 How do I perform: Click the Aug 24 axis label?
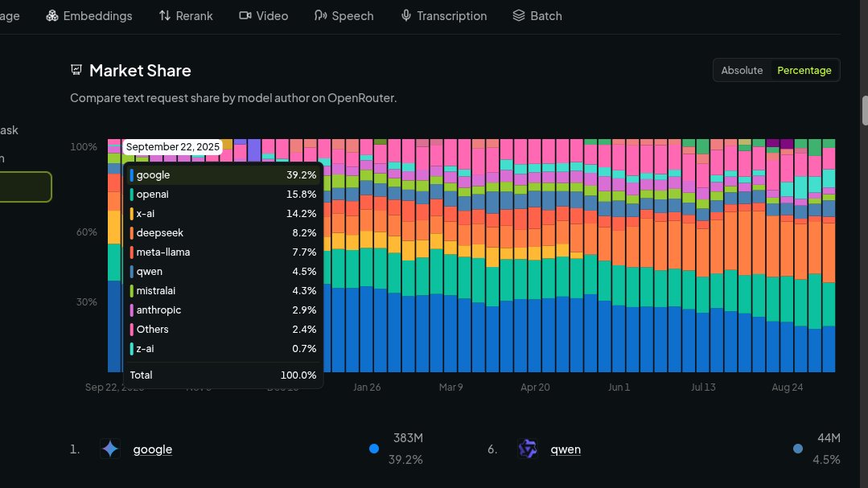point(788,388)
